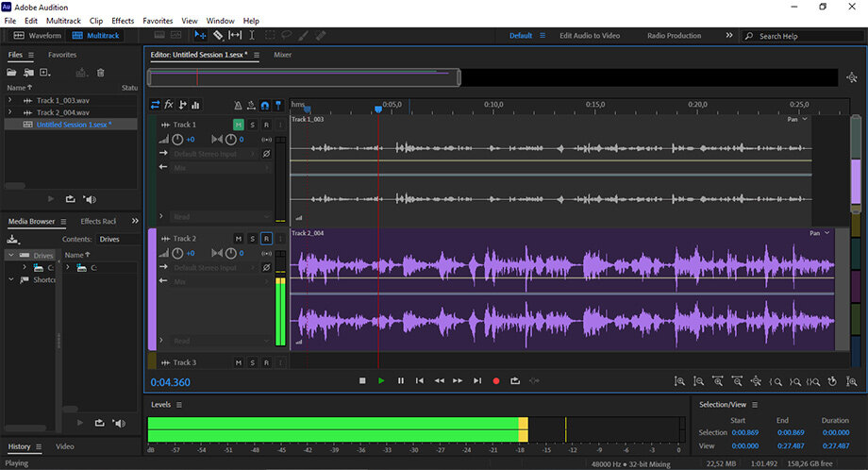Switch to Waveform view
868x470 pixels.
click(37, 35)
